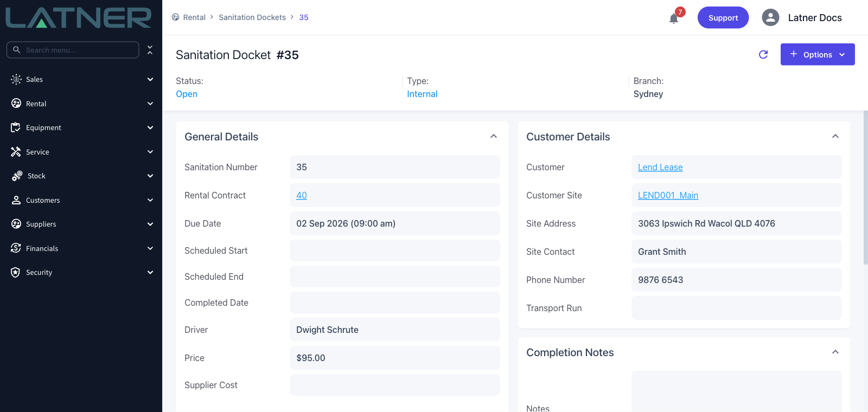Open the Stock menu item
The height and width of the screenshot is (412, 868).
click(x=81, y=176)
